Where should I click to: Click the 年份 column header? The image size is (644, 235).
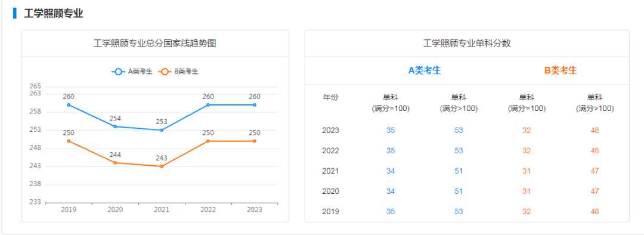pyautogui.click(x=330, y=97)
